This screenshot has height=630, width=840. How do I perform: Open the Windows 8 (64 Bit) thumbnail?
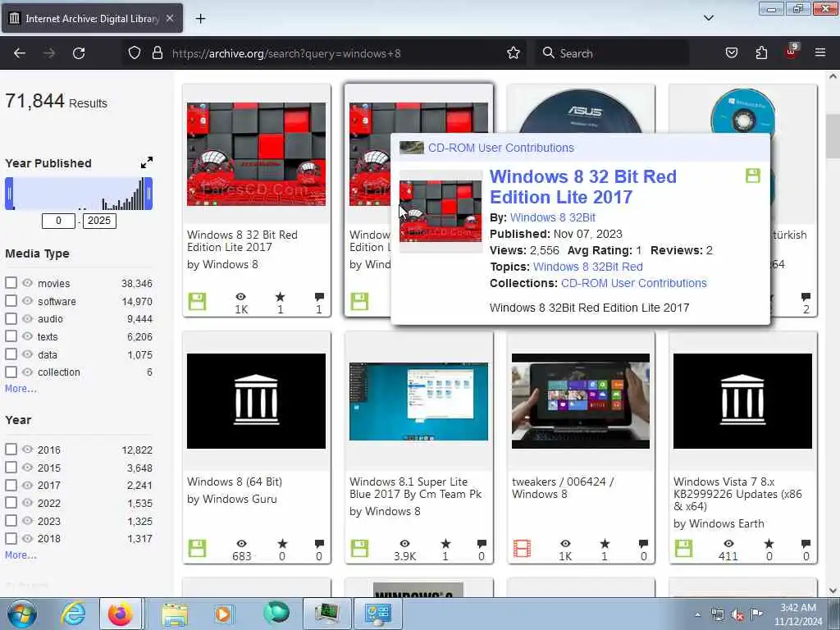tap(256, 400)
